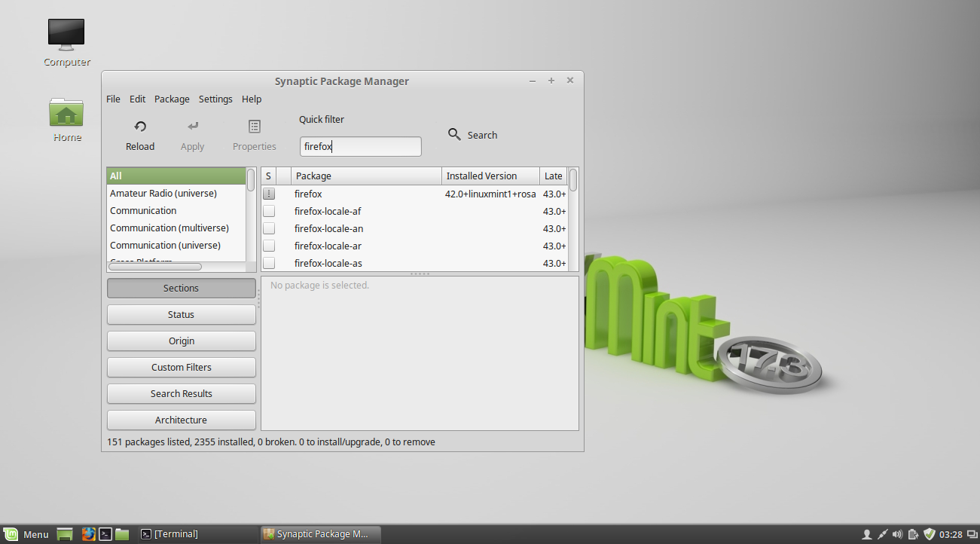Click the Search Results button
This screenshot has width=980, height=544.
pos(182,393)
